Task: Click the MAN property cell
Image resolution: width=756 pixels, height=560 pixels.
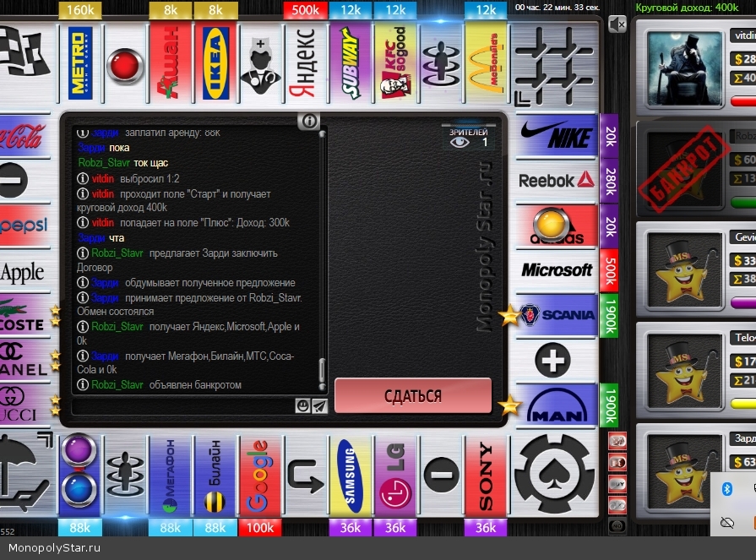Action: [x=557, y=405]
